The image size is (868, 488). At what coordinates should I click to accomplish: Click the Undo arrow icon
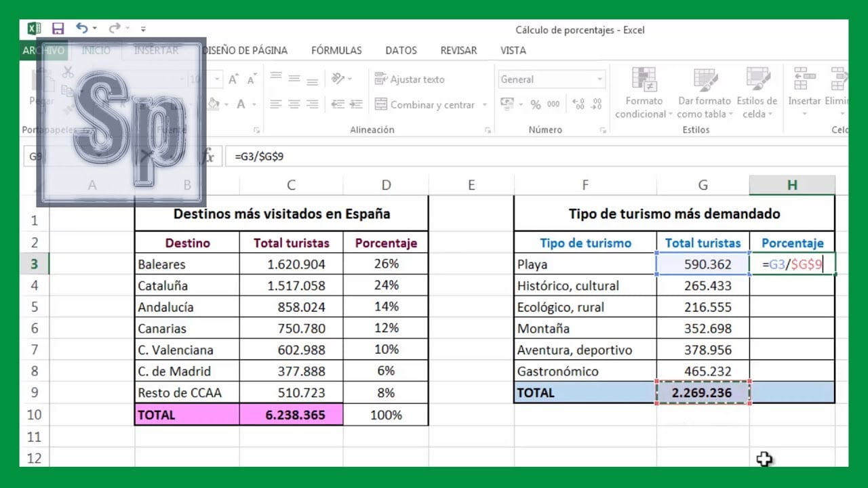pyautogui.click(x=82, y=28)
